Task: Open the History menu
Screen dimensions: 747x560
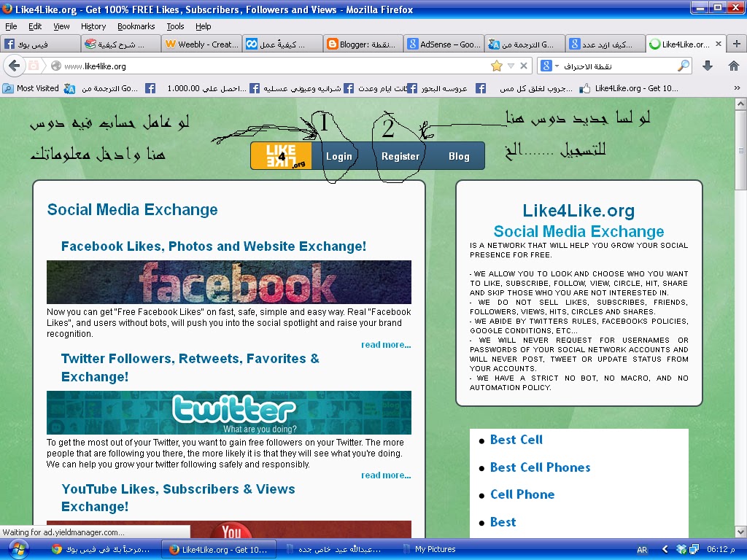Action: click(93, 26)
